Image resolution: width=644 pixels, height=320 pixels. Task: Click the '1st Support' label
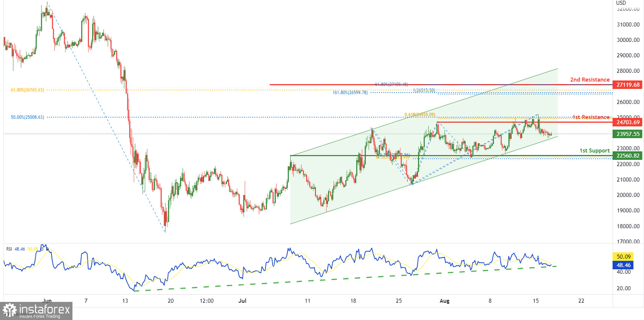pyautogui.click(x=594, y=151)
